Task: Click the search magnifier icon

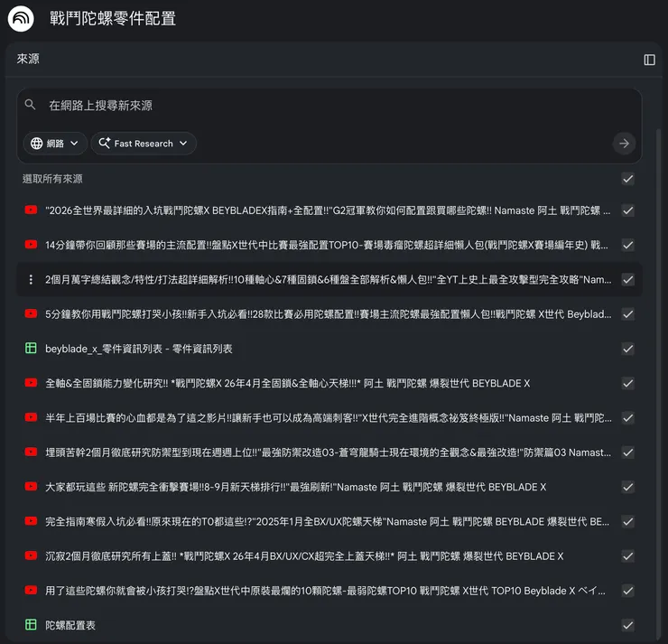Action: tap(30, 105)
